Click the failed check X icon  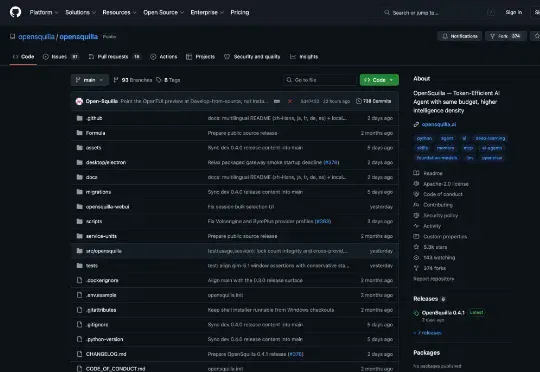[x=290, y=101]
